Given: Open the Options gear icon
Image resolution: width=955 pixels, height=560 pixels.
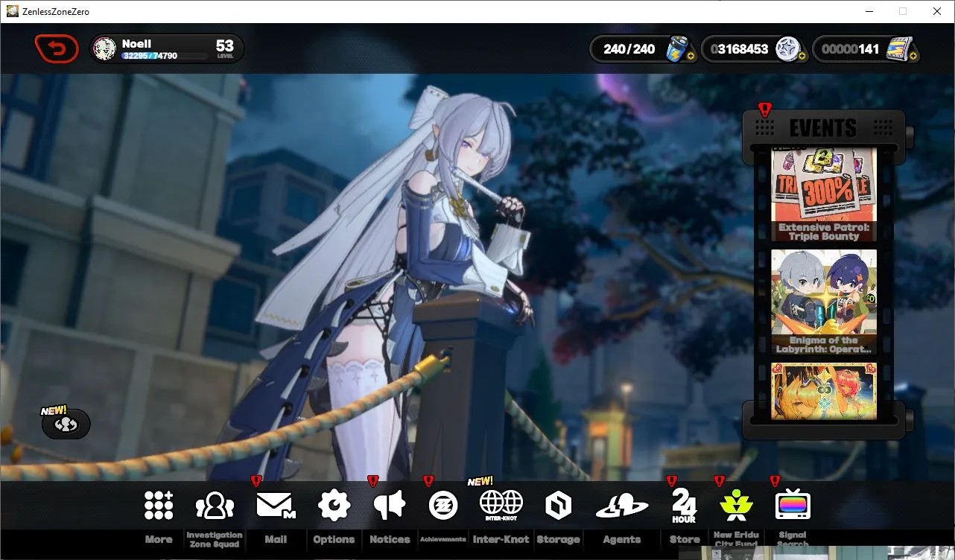Looking at the screenshot, I should point(334,506).
